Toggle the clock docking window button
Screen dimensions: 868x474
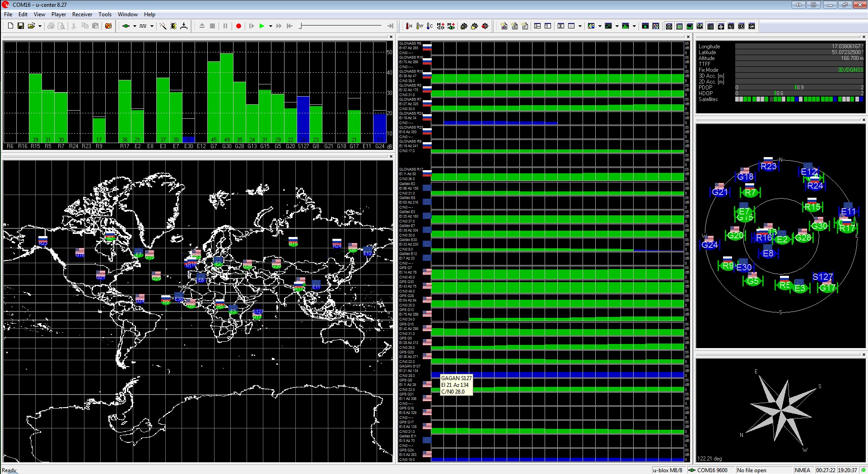tap(741, 26)
